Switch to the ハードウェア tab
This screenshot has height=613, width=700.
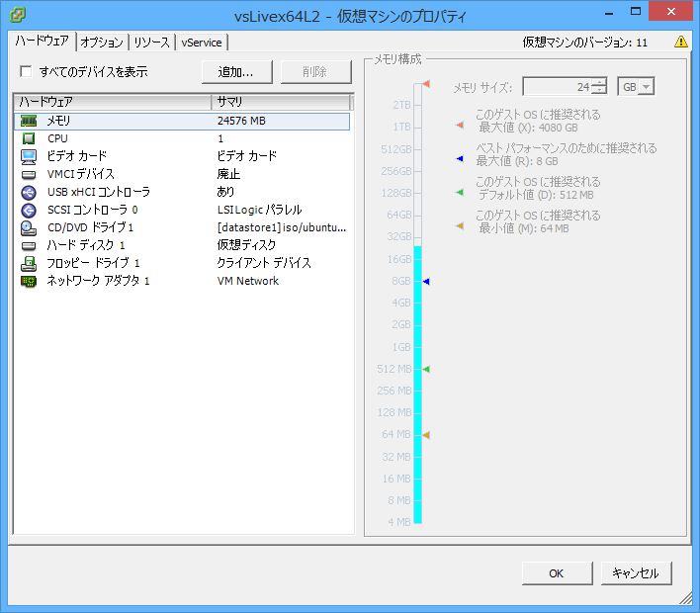(x=42, y=42)
